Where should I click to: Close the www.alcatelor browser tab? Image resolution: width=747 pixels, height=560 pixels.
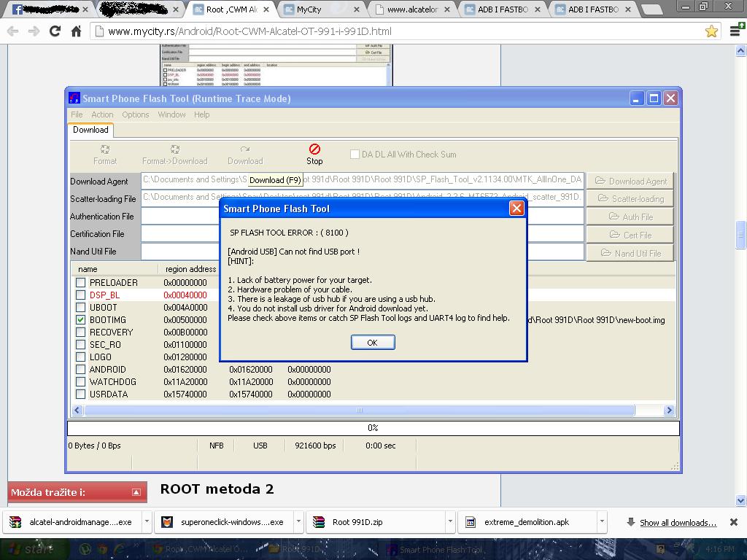447,9
